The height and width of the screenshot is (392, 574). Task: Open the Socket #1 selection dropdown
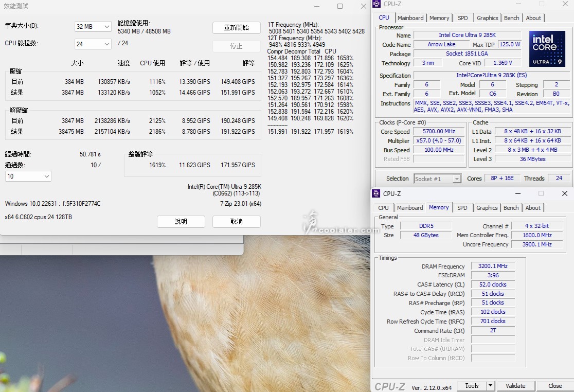[x=437, y=179]
